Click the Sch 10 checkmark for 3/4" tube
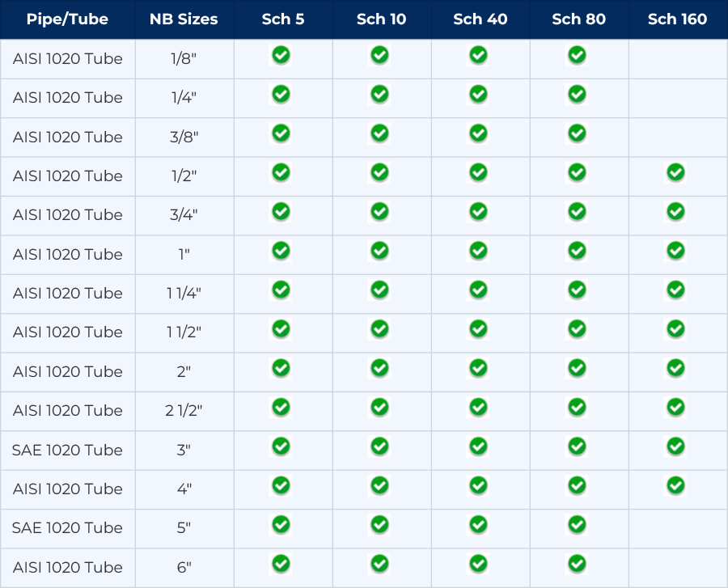The height and width of the screenshot is (588, 728). tap(379, 212)
